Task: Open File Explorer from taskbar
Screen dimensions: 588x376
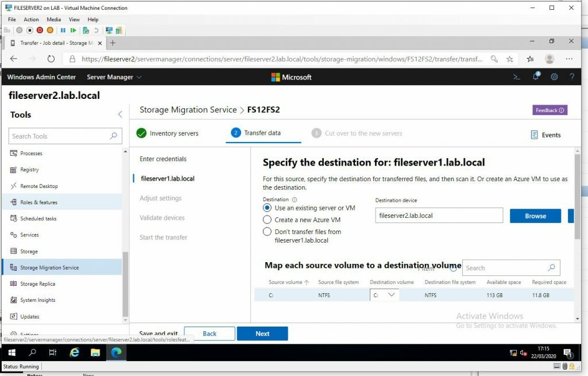Action: pos(95,352)
